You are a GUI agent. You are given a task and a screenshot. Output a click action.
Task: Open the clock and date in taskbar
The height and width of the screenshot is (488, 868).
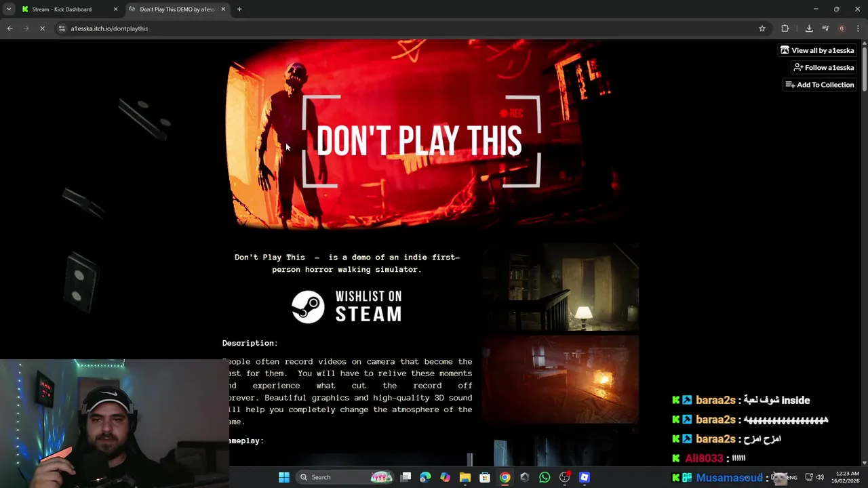pos(846,477)
